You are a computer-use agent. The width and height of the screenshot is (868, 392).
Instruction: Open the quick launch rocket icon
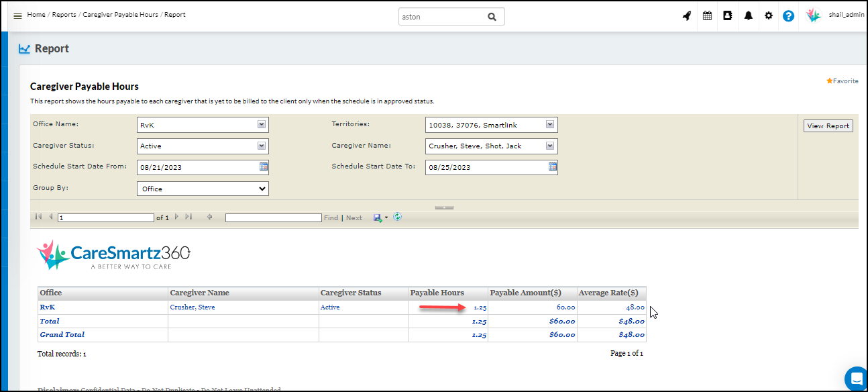pyautogui.click(x=686, y=15)
